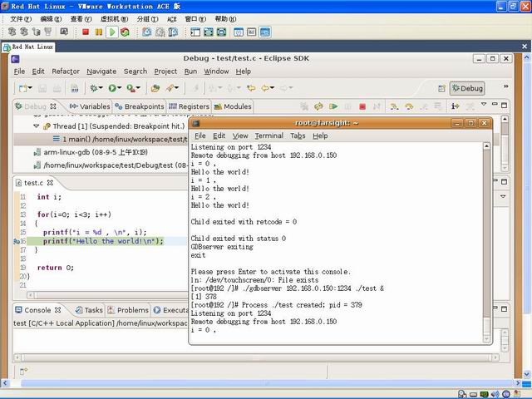Show hidden perspectives via the chevron button
532x399 pixels.
506,86
